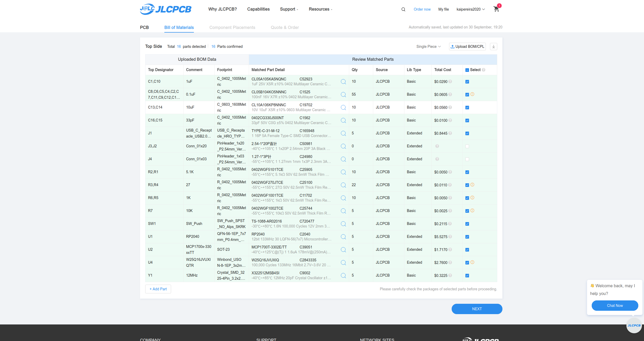The image size is (644, 341).
Task: Uncheck the Y1 crystal part checkbox
Action: click(x=467, y=276)
